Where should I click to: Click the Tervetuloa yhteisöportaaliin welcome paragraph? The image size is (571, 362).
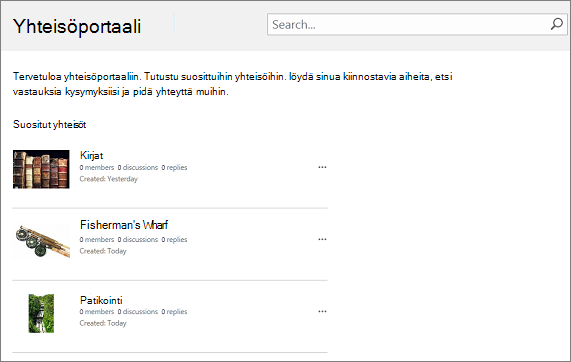232,84
